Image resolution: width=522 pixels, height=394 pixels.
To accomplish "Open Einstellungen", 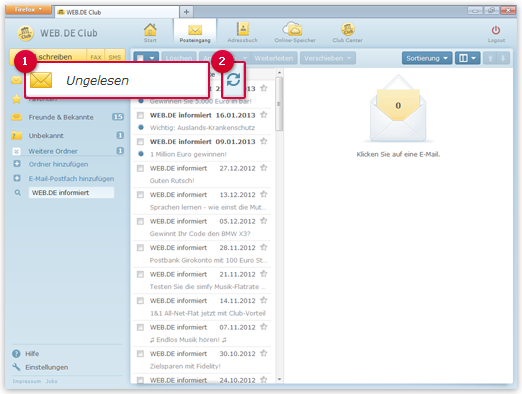I will click(x=47, y=367).
